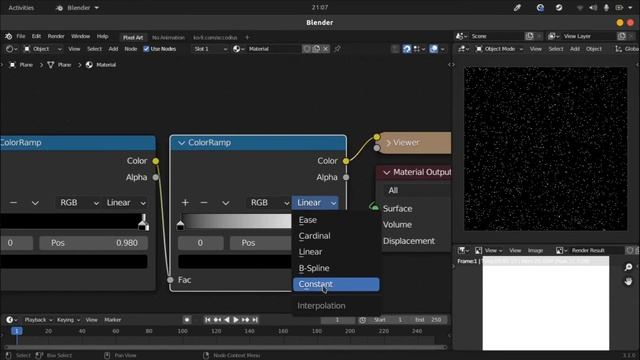Open the snap node element type dropdown
The width and height of the screenshot is (640, 360).
(x=419, y=49)
